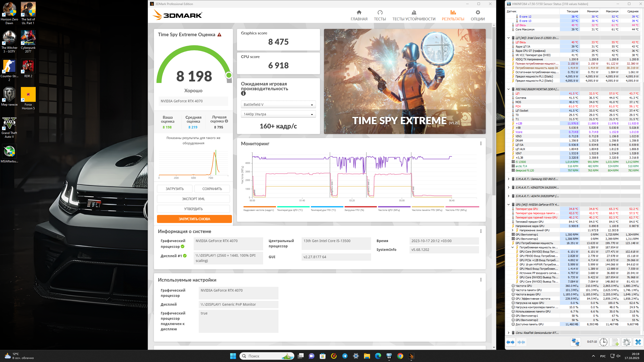Expand S.M.A.R.T. Samsung SSD 860 sensor group
The height and width of the screenshot is (362, 644).
508,179
